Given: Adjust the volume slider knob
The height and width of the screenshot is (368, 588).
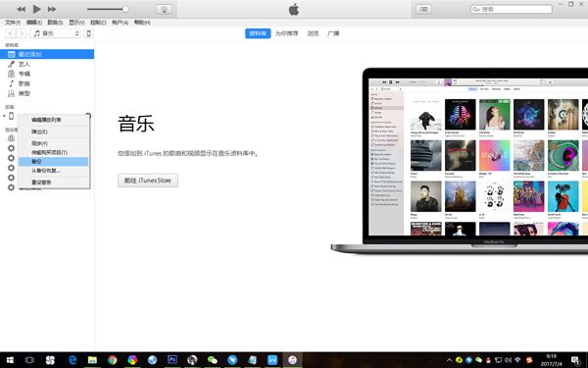Looking at the screenshot, I should (125, 9).
